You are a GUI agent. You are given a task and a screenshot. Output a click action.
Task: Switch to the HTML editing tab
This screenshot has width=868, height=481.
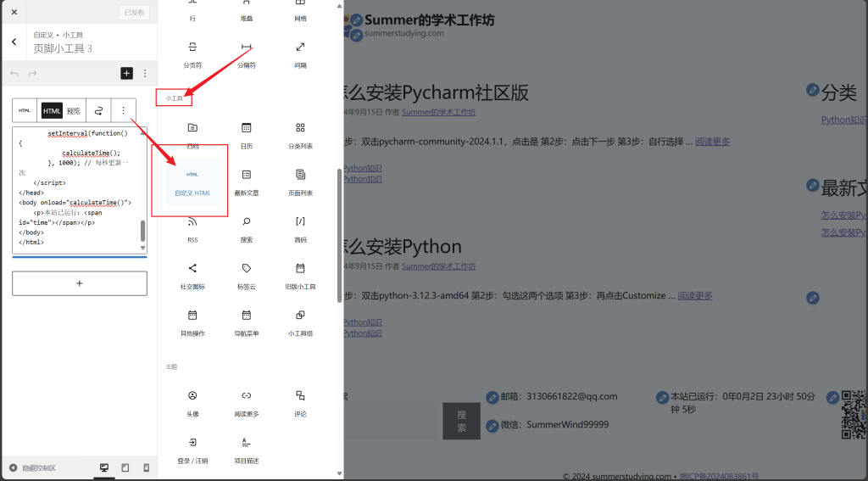52,111
